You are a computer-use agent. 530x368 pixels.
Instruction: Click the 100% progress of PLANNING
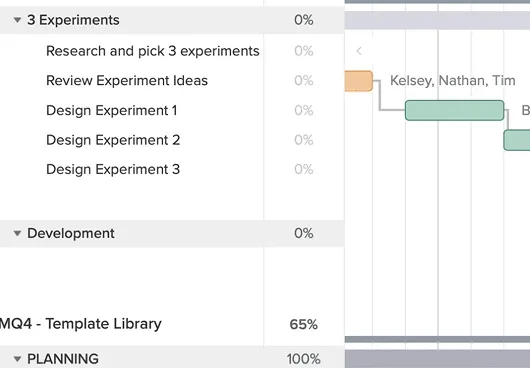tap(304, 359)
